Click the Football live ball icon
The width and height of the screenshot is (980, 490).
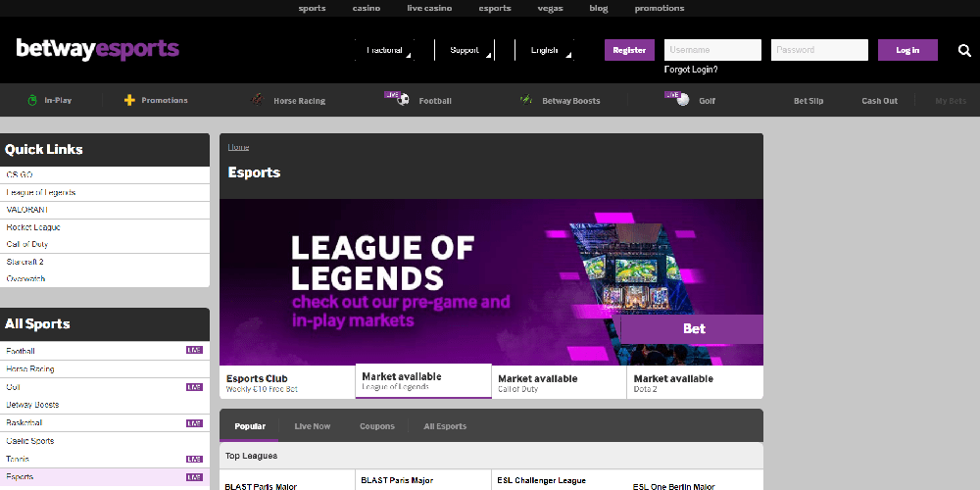(401, 99)
